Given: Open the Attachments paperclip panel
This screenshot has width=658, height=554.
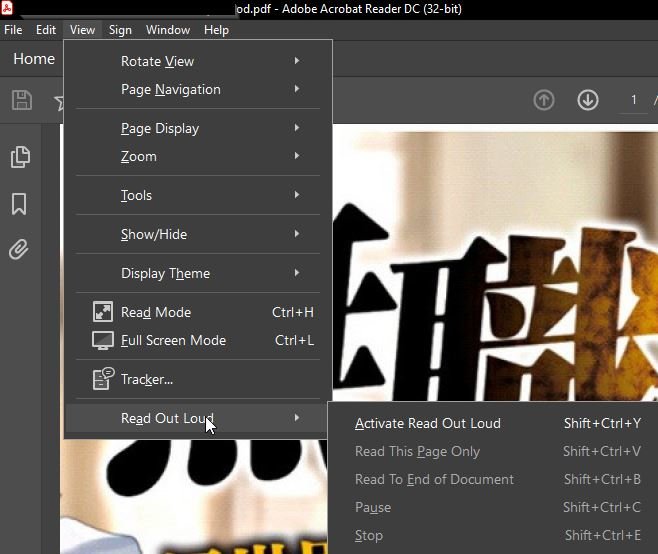Looking at the screenshot, I should click(19, 249).
